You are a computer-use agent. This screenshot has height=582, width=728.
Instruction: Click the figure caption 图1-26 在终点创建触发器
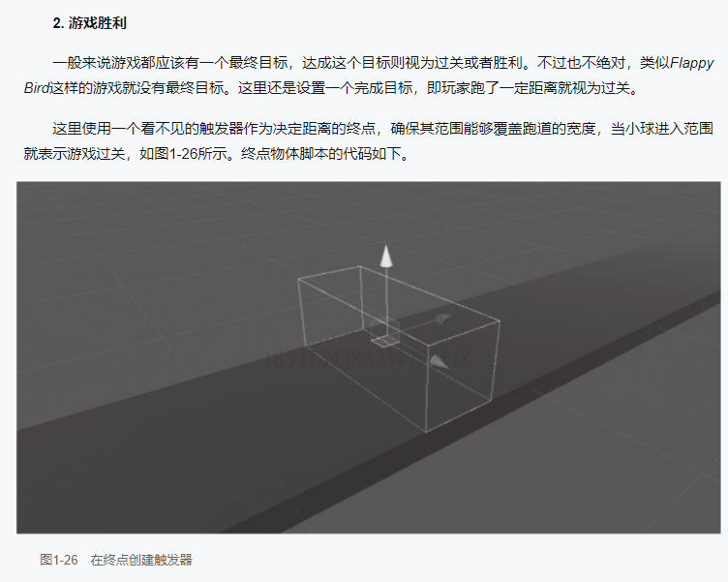[x=116, y=560]
